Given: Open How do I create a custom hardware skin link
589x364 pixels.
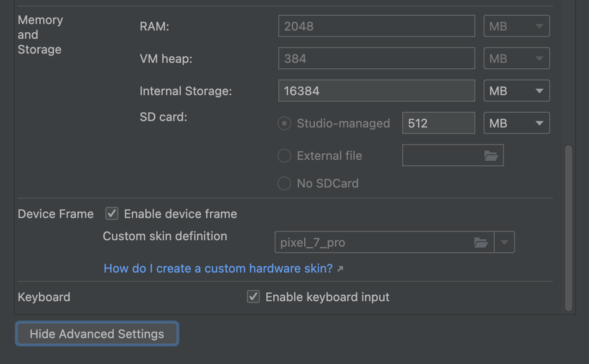Looking at the screenshot, I should [218, 268].
